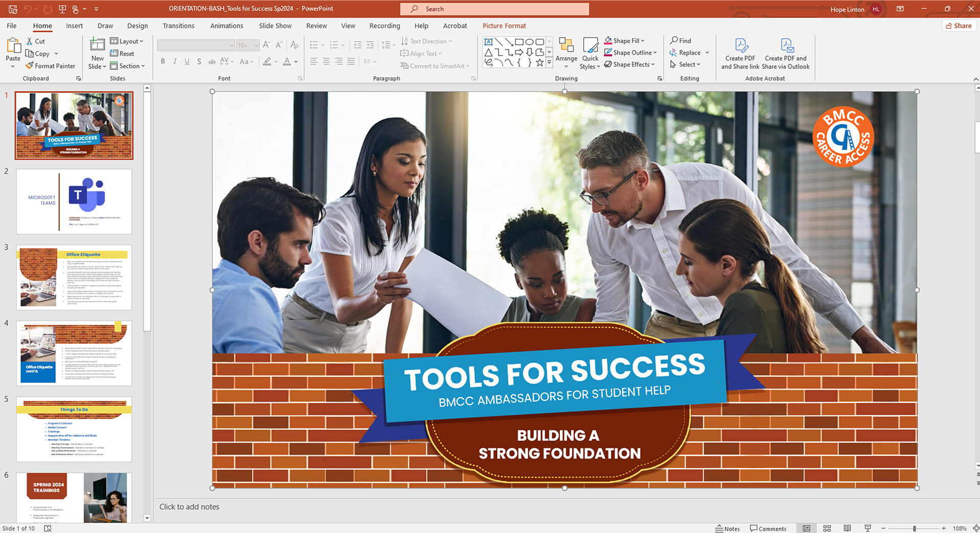This screenshot has height=533, width=980.
Task: Start slideshow from the quick access toolbar icon
Action: (62, 9)
